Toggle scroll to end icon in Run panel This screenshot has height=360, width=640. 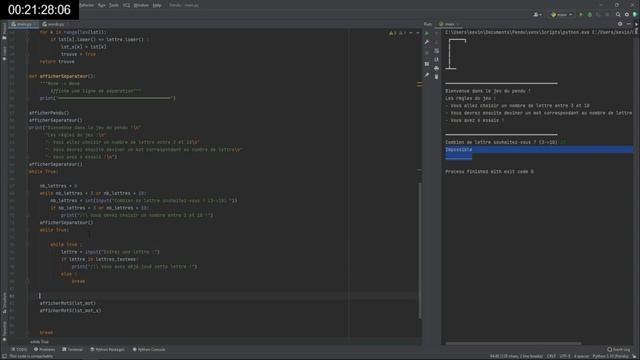(436, 60)
